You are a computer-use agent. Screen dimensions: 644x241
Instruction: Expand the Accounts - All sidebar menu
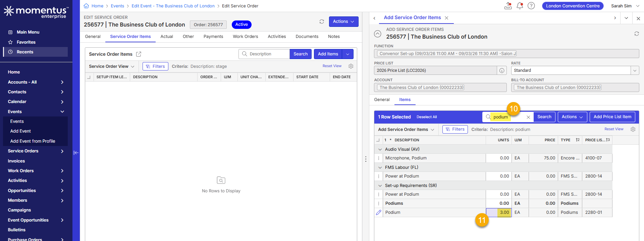click(x=62, y=82)
